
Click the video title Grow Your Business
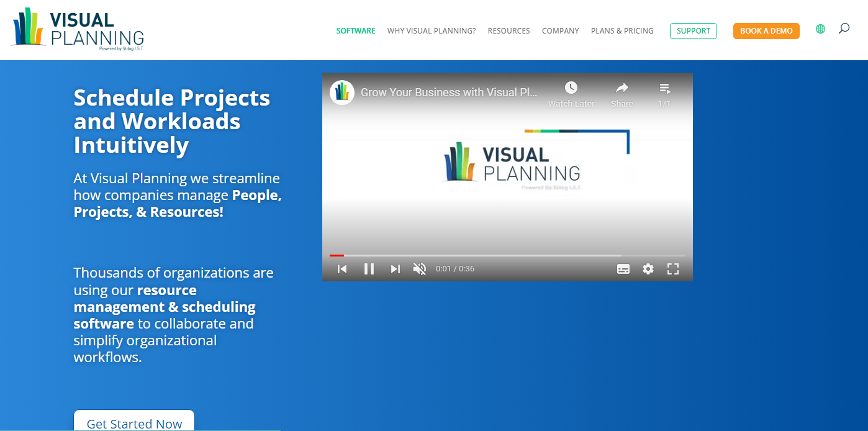point(449,93)
